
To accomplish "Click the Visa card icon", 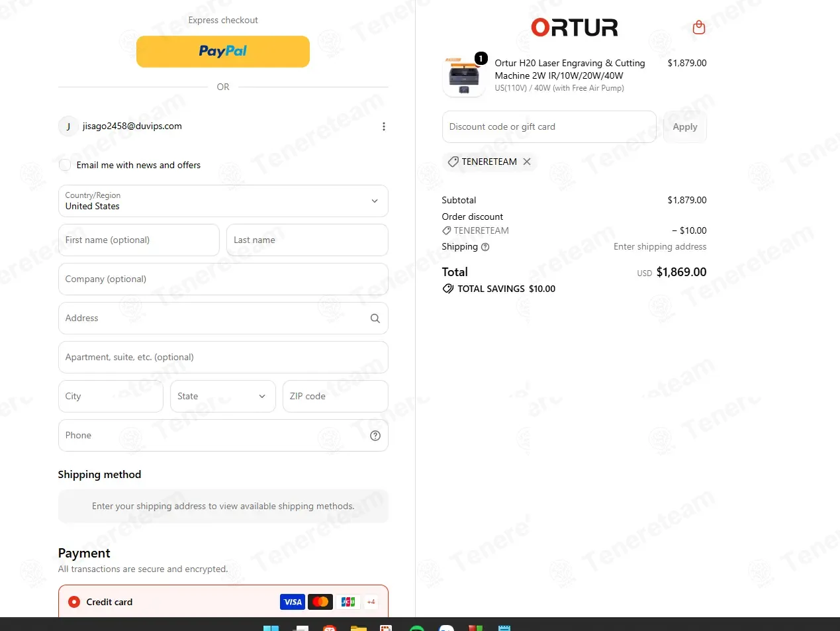I will pyautogui.click(x=293, y=602).
